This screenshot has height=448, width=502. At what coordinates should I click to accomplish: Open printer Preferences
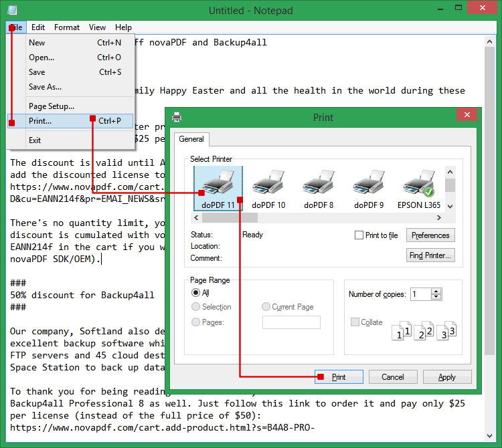pyautogui.click(x=430, y=235)
